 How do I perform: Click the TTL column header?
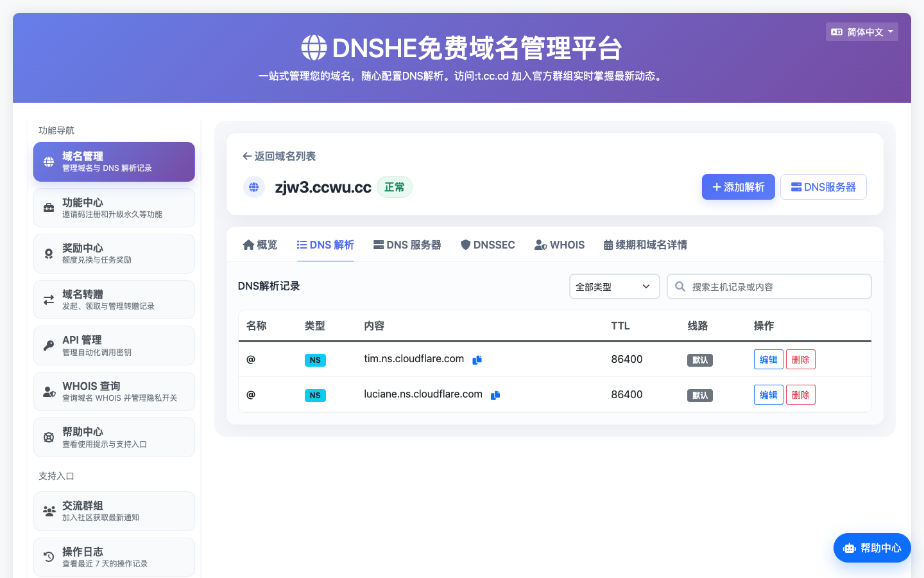pos(620,326)
